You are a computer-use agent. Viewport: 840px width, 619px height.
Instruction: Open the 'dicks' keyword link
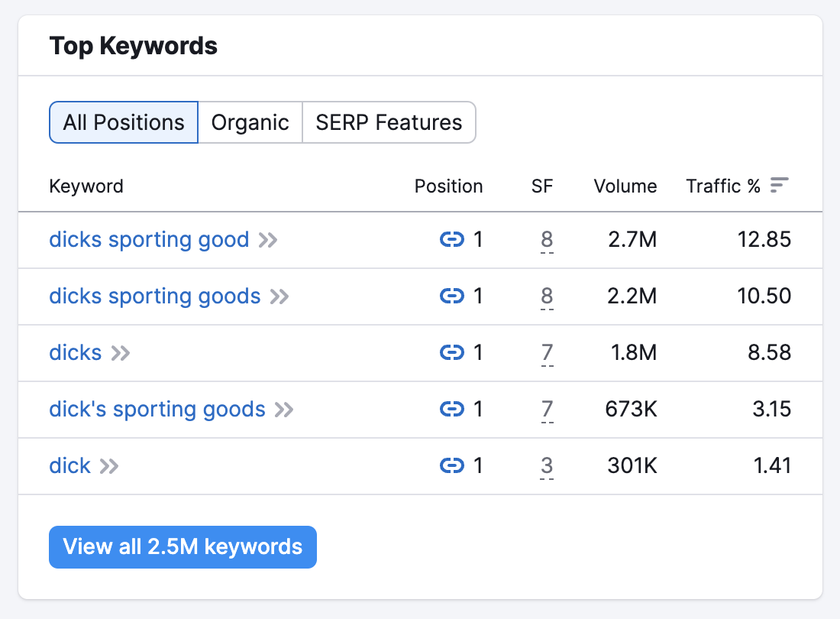tap(75, 352)
